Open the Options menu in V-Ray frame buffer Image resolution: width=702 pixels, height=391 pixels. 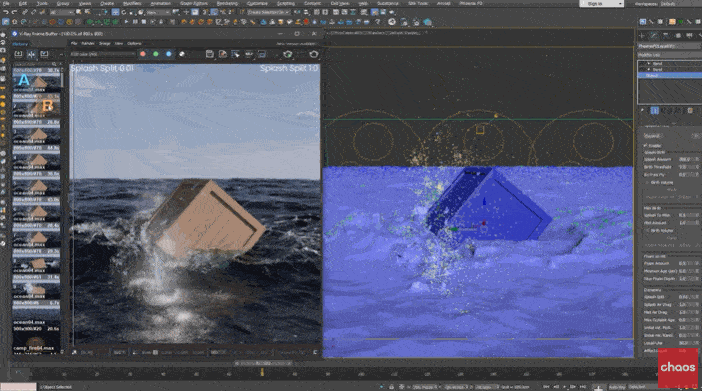point(134,43)
